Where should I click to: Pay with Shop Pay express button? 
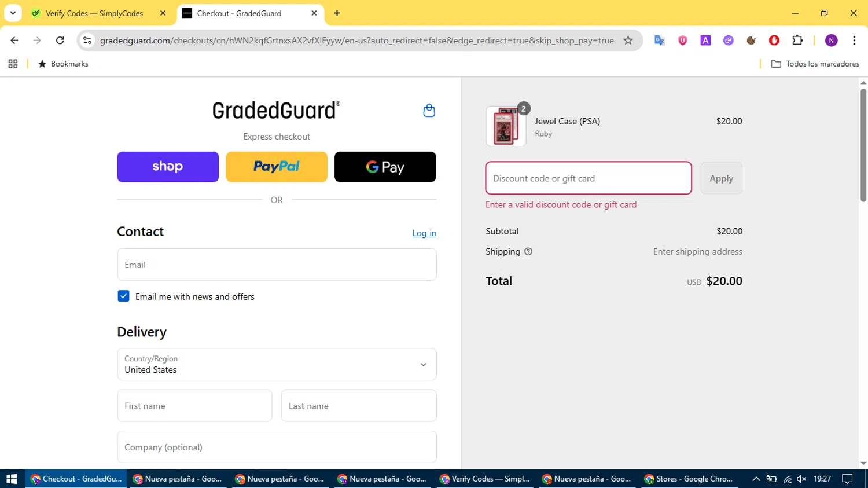(168, 167)
